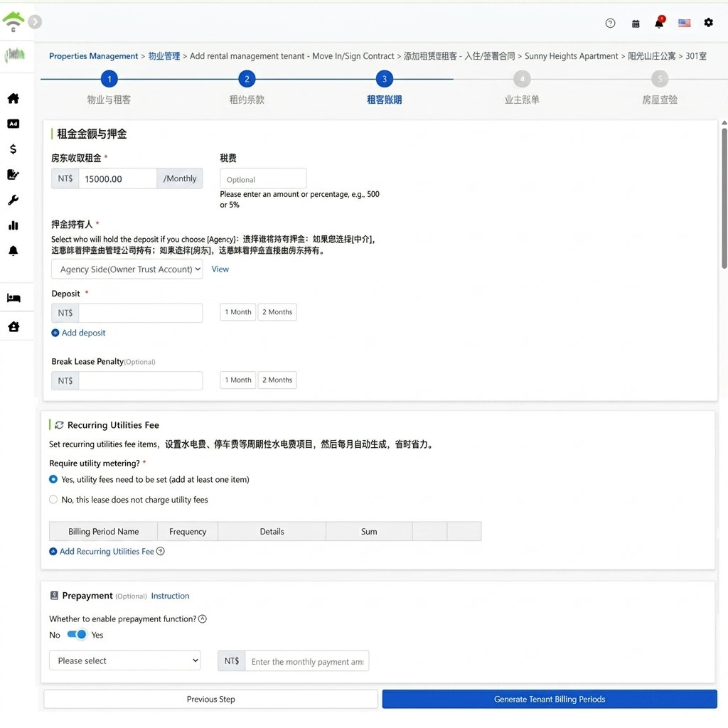Screen dimensions: 728x728
Task: Open the contract signing sidebar icon
Action: (x=14, y=175)
